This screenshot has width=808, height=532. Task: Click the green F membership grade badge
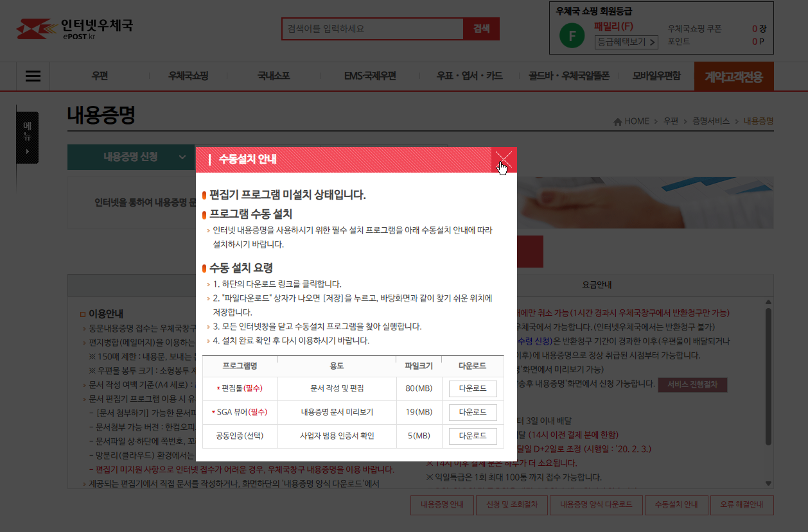pyautogui.click(x=572, y=35)
